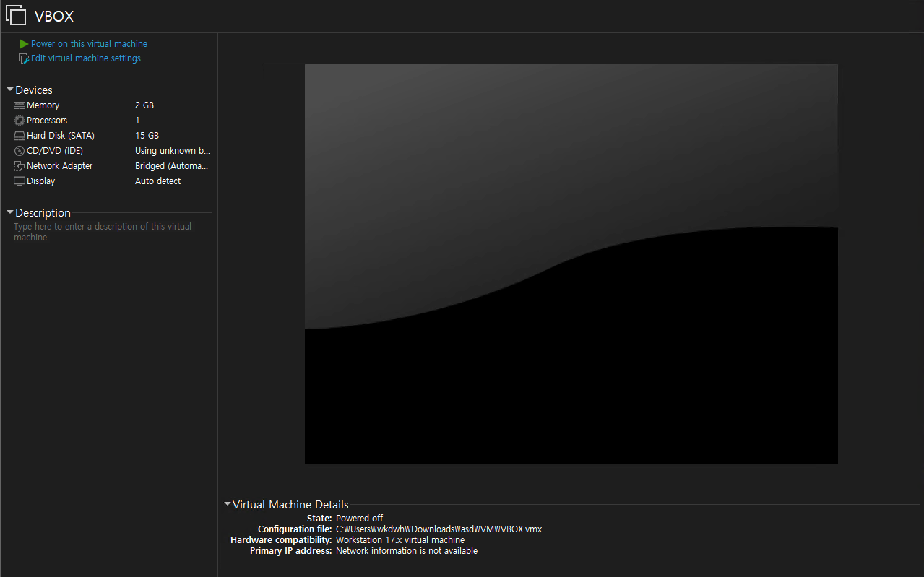Select the Display device label
This screenshot has height=577, width=924.
click(40, 181)
